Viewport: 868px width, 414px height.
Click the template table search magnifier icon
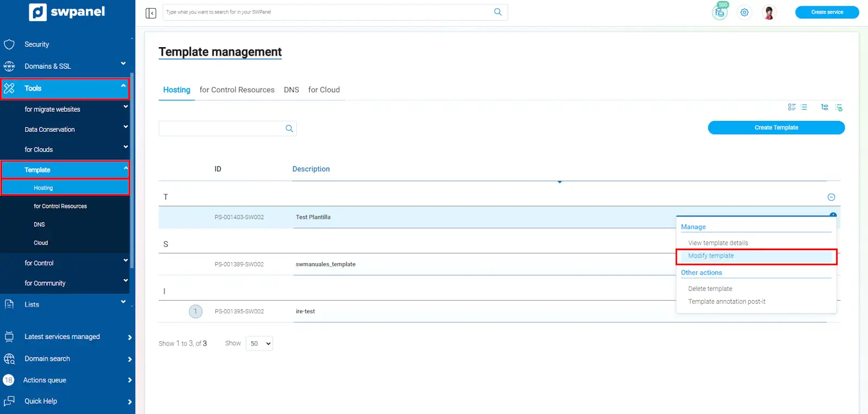click(x=289, y=129)
